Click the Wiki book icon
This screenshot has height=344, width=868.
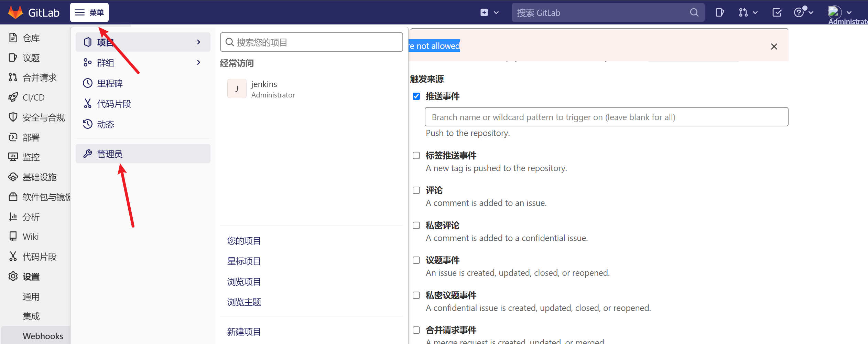pos(13,236)
